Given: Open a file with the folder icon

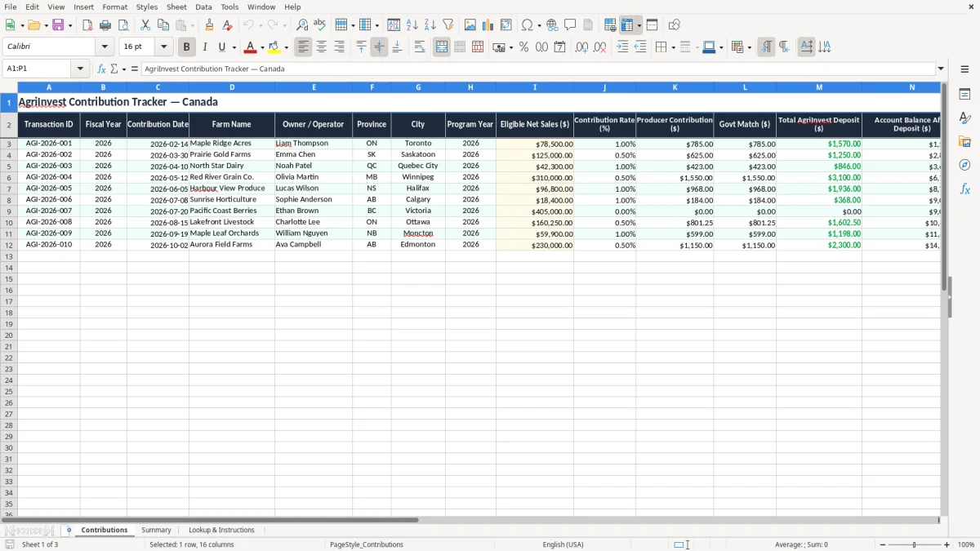Looking at the screenshot, I should pos(33,25).
